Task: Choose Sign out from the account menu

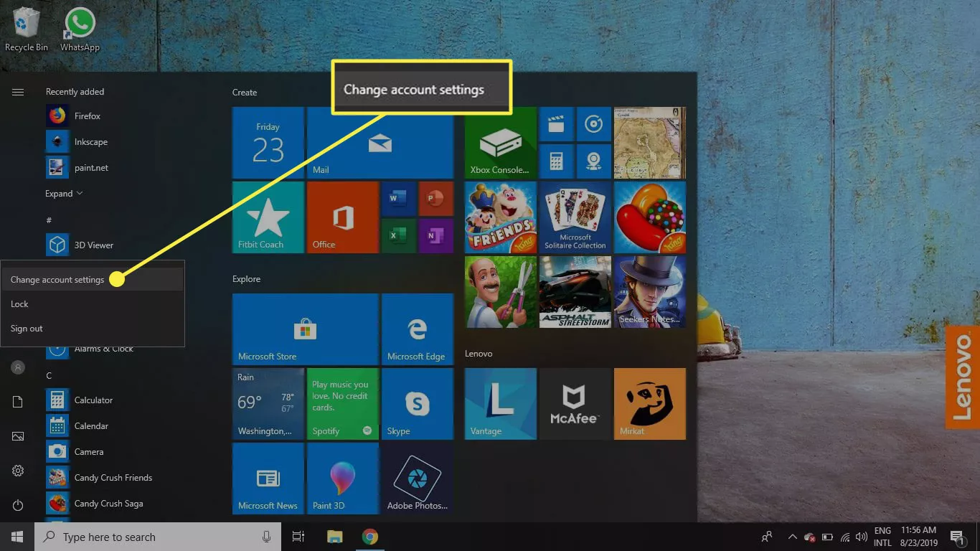Action: (27, 328)
